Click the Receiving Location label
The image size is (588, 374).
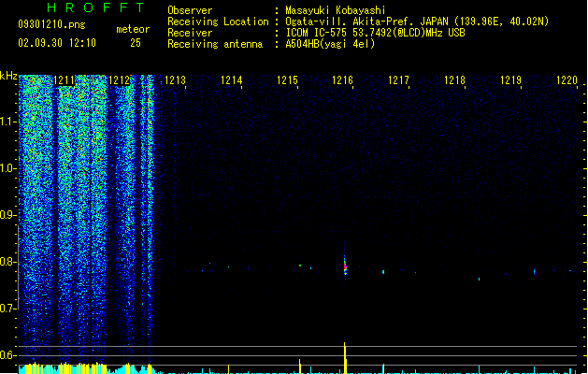[218, 22]
